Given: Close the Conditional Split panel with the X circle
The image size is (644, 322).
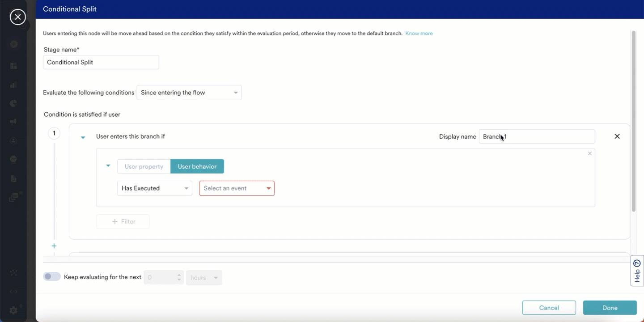Looking at the screenshot, I should (x=17, y=17).
